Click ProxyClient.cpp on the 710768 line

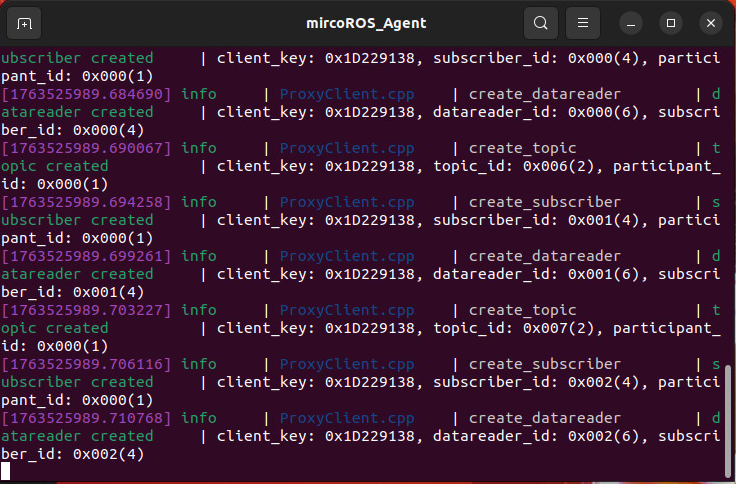[x=347, y=418]
